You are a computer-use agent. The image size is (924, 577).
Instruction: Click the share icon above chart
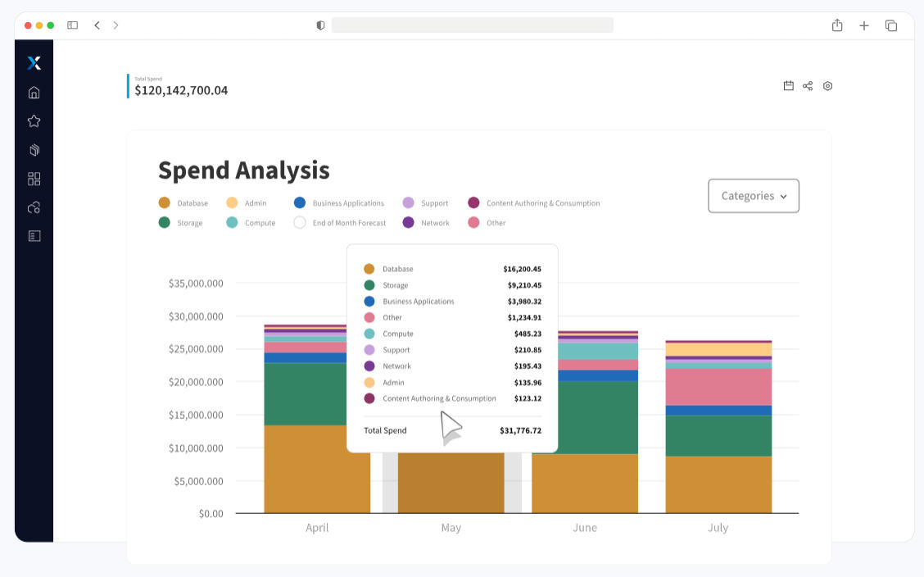[808, 86]
